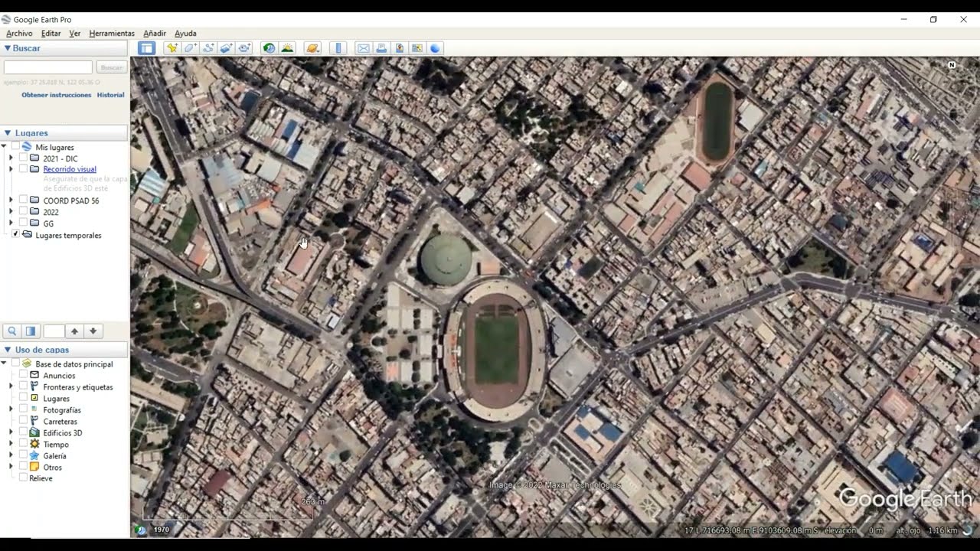The width and height of the screenshot is (980, 551).
Task: Collapse the Uso de capas panel
Action: click(x=64, y=350)
